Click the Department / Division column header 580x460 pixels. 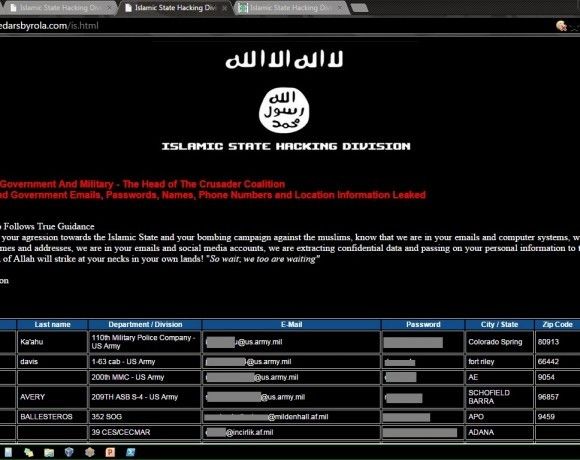click(145, 324)
